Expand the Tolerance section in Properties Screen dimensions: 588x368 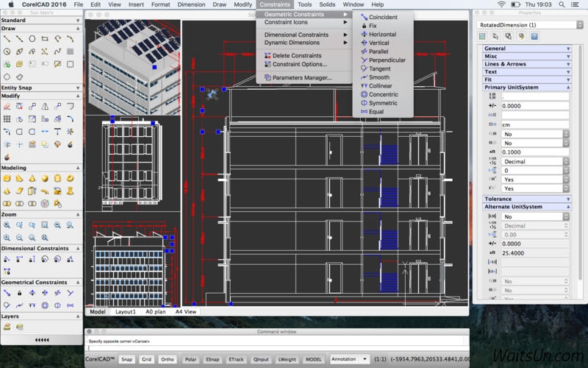coord(526,199)
